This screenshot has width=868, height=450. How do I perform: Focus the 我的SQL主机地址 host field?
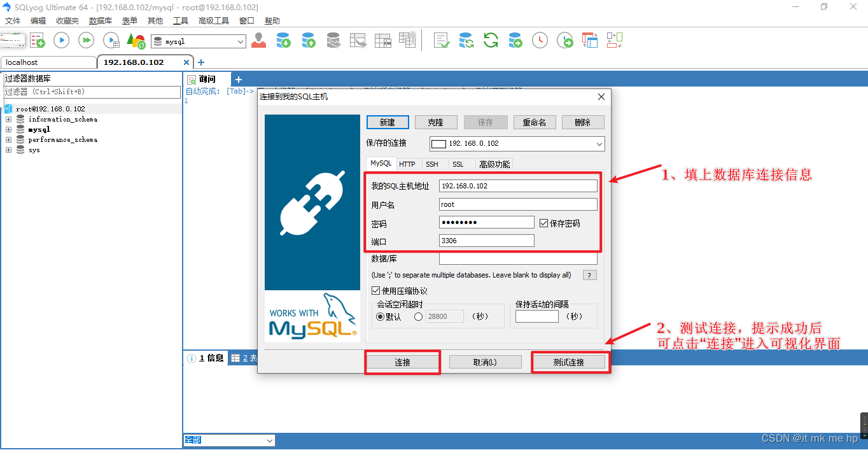[518, 186]
